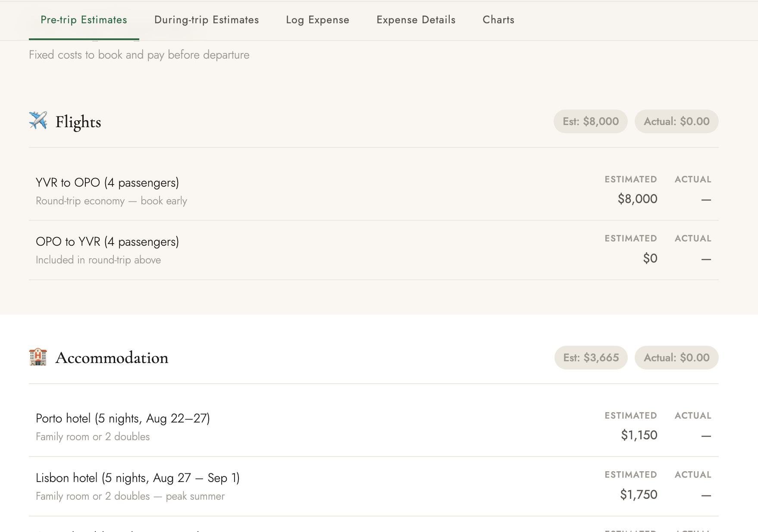The image size is (758, 532).
Task: Click the Flights Est: $8,000 badge
Action: click(590, 122)
